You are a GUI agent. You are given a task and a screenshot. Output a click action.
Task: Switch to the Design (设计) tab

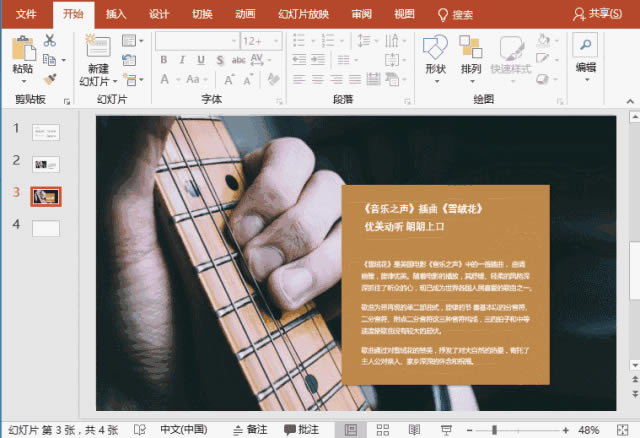[159, 14]
